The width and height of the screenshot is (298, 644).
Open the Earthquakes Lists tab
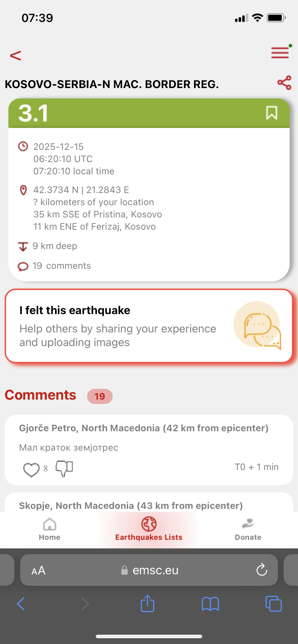pos(149,529)
